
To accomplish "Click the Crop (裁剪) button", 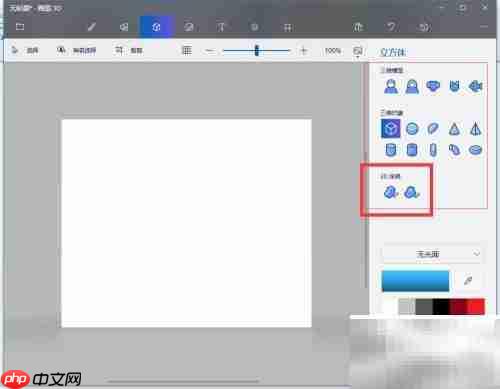I will (129, 51).
